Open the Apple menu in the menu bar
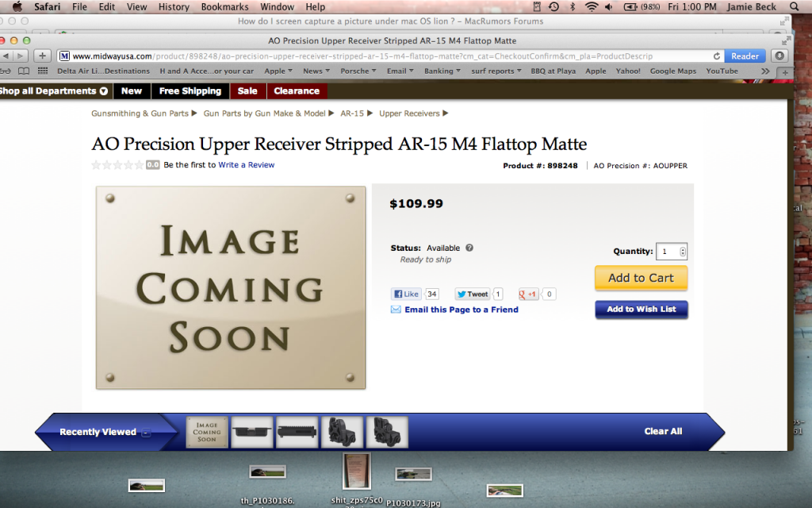Screen dimensions: 812x508 [x=17, y=6]
